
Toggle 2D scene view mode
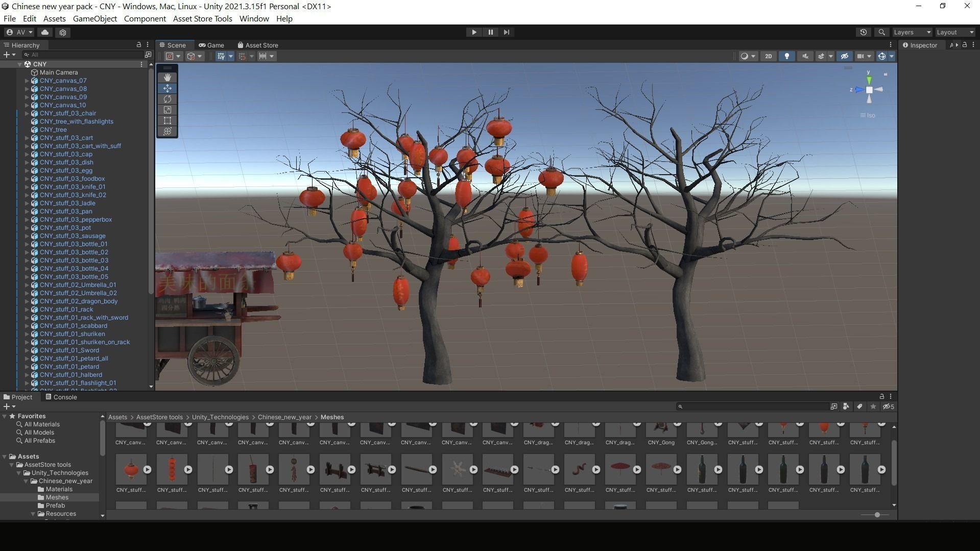pos(768,56)
